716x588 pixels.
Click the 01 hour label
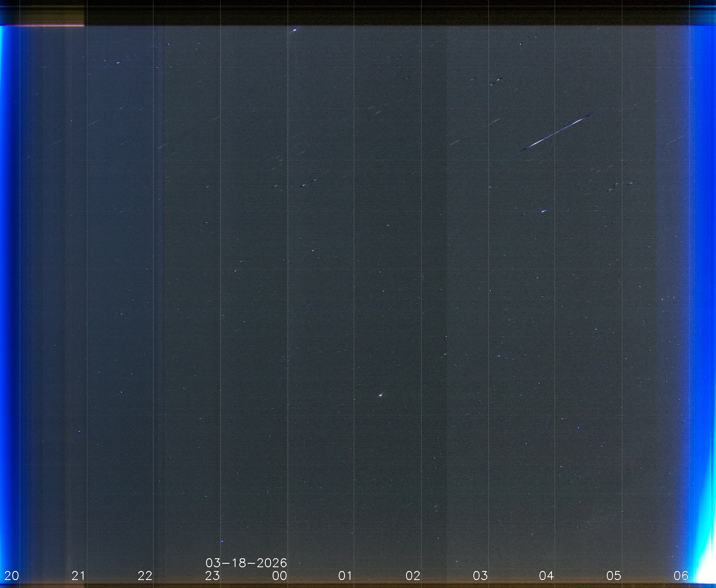[345, 575]
